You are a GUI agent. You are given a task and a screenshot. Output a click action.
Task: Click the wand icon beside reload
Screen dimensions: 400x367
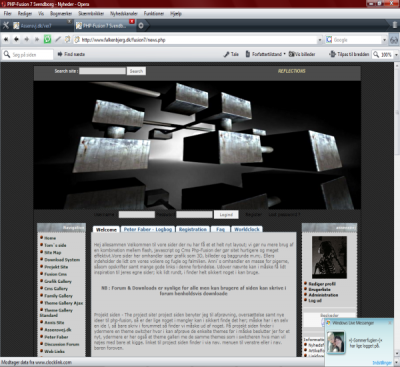(x=58, y=39)
